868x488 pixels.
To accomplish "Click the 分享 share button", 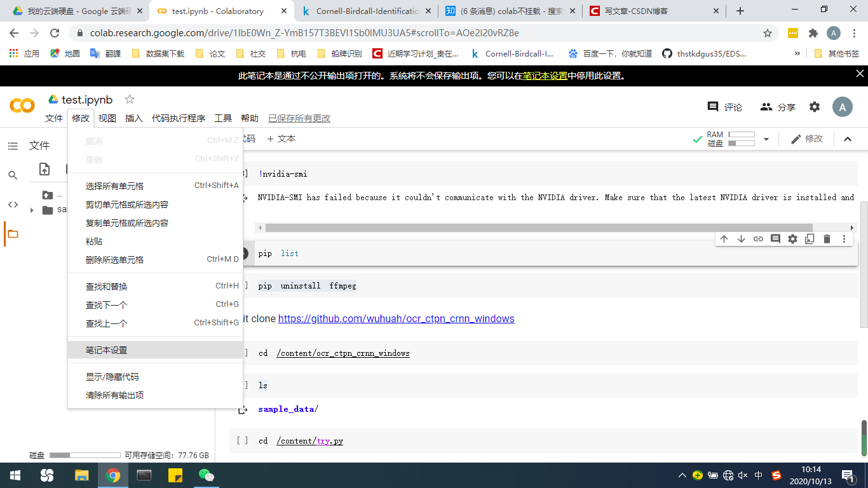I will (x=778, y=107).
